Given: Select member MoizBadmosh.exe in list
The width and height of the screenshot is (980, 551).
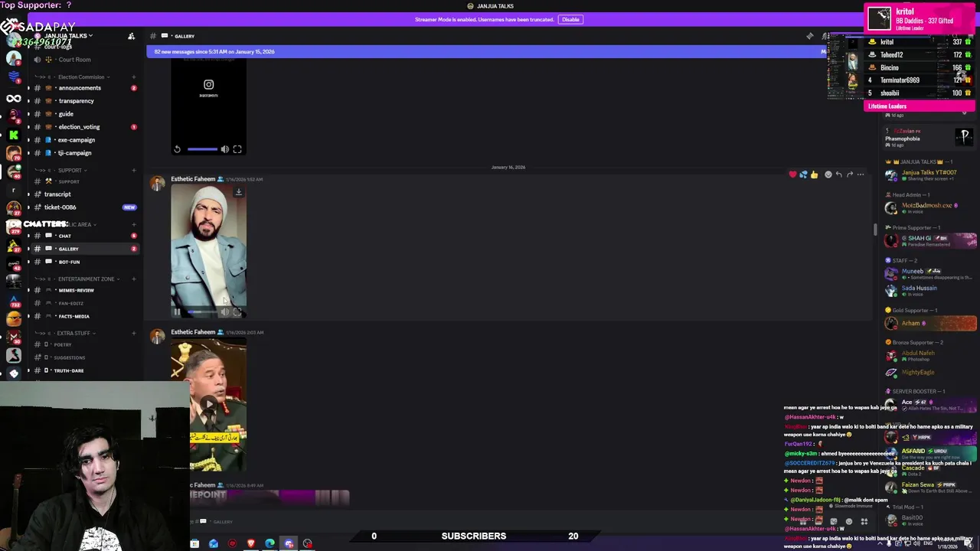Looking at the screenshot, I should point(930,207).
